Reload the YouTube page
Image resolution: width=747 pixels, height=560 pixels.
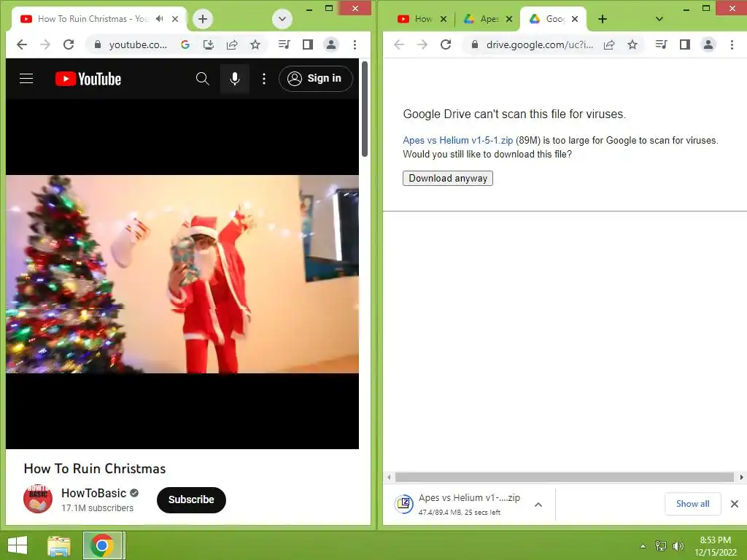pyautogui.click(x=69, y=44)
